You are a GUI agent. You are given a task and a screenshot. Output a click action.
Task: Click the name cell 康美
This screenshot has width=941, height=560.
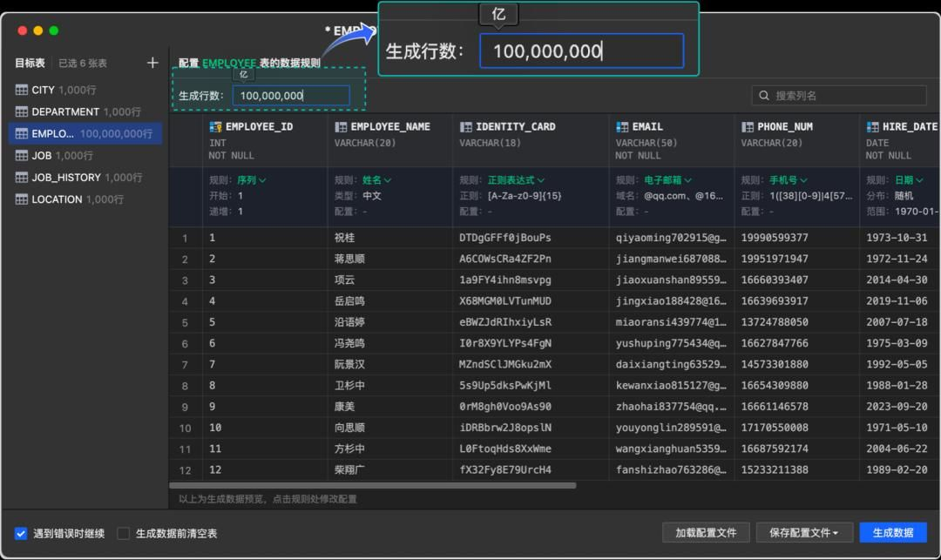(x=344, y=407)
